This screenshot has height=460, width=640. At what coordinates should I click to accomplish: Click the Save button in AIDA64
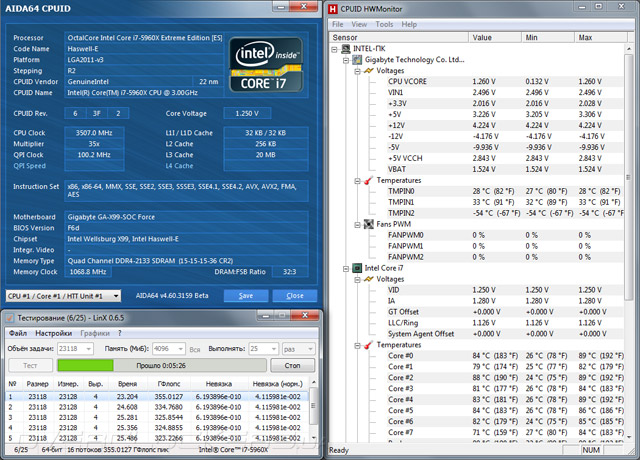246,296
